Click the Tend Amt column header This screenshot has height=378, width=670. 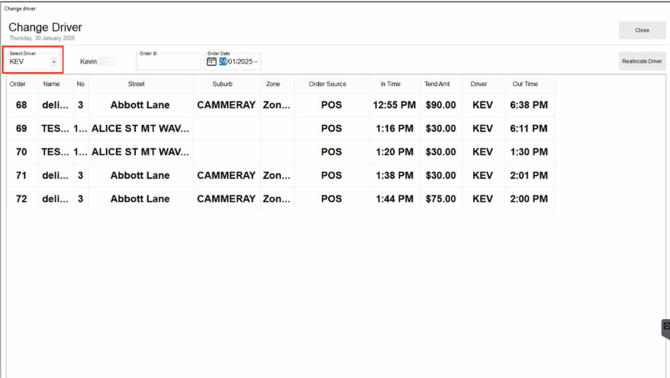437,84
